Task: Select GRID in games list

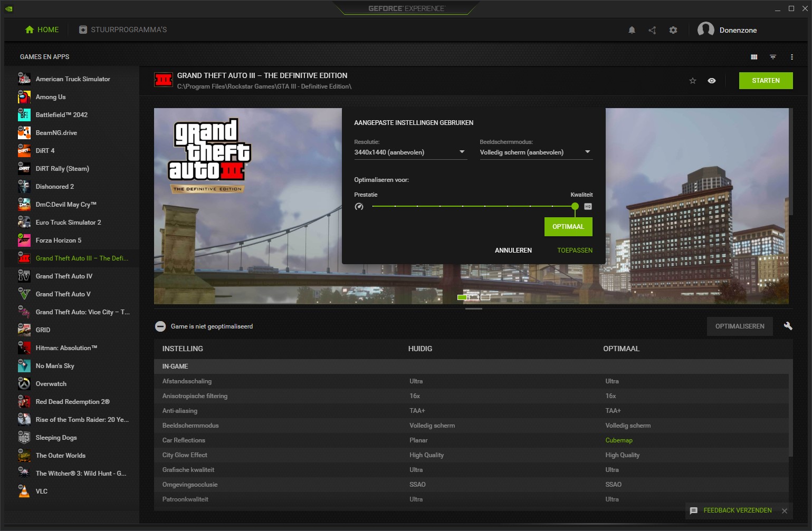Action: 72,330
